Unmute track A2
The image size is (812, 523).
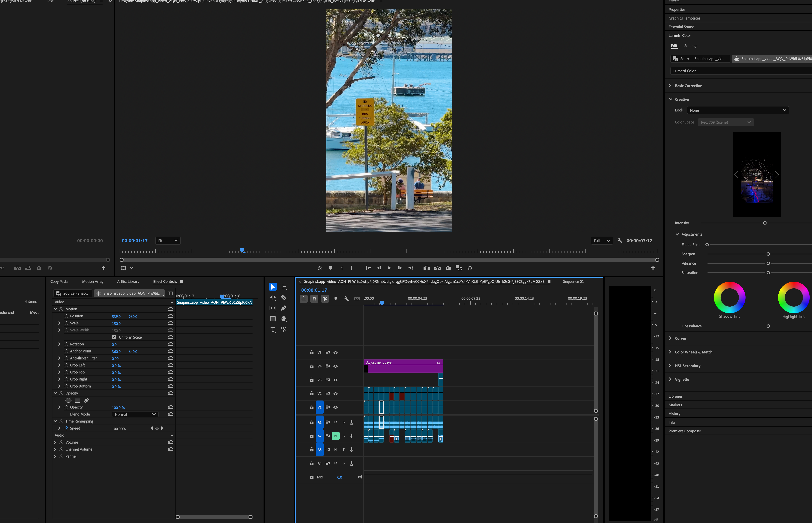[x=336, y=436]
